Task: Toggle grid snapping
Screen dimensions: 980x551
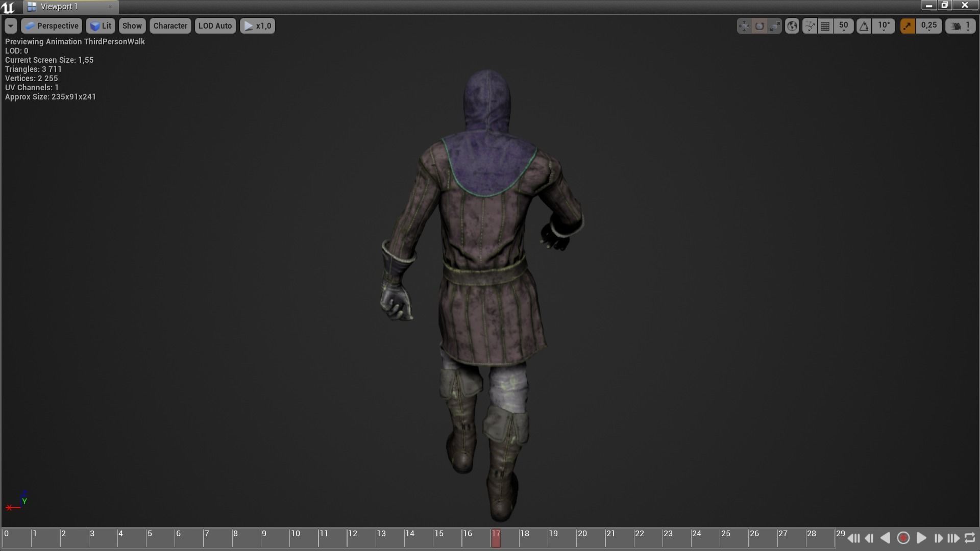Action: (825, 26)
